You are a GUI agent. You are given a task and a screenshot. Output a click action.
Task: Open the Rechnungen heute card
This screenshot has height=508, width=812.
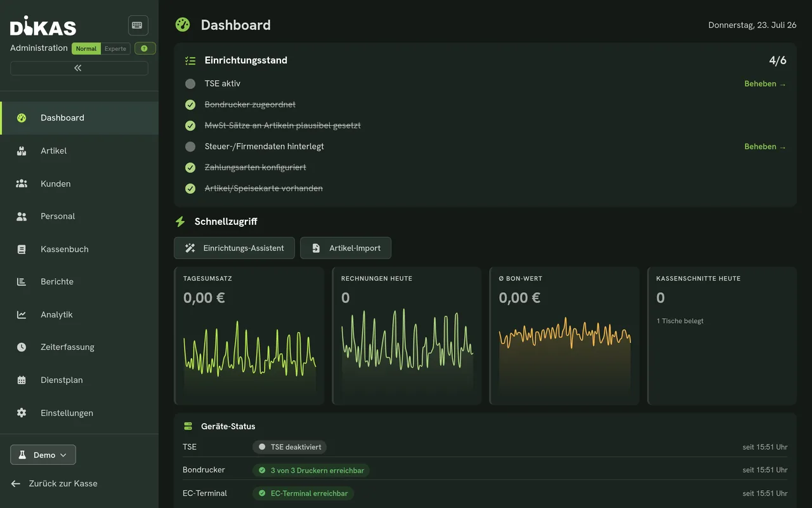point(407,336)
